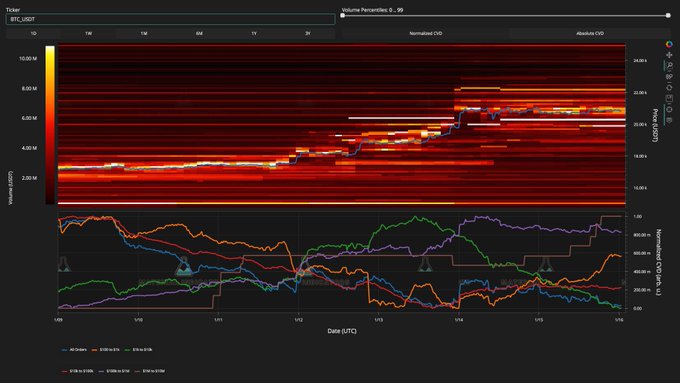Image resolution: width=680 pixels, height=383 pixels.
Task: Click the Save chart image tool
Action: point(669,98)
